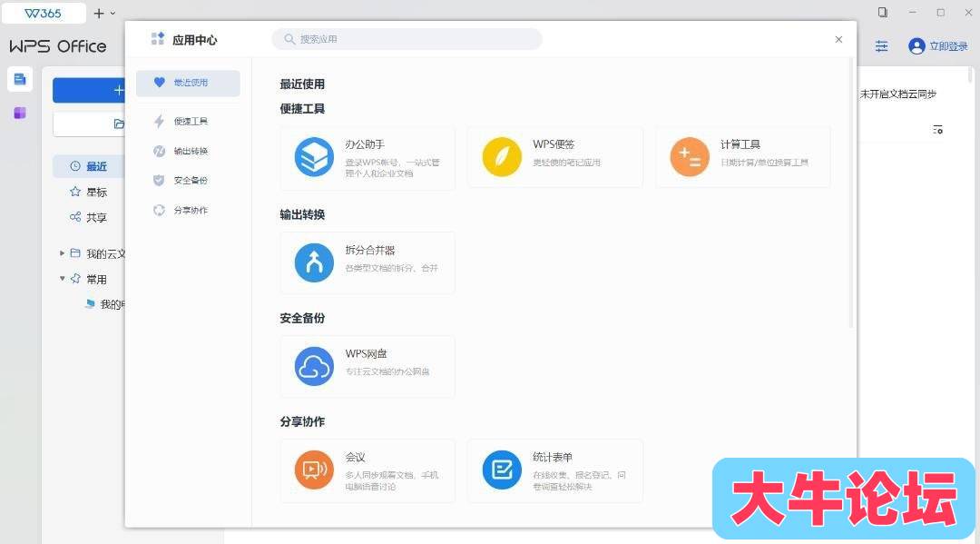Click the list filter settings icon

[x=937, y=130]
